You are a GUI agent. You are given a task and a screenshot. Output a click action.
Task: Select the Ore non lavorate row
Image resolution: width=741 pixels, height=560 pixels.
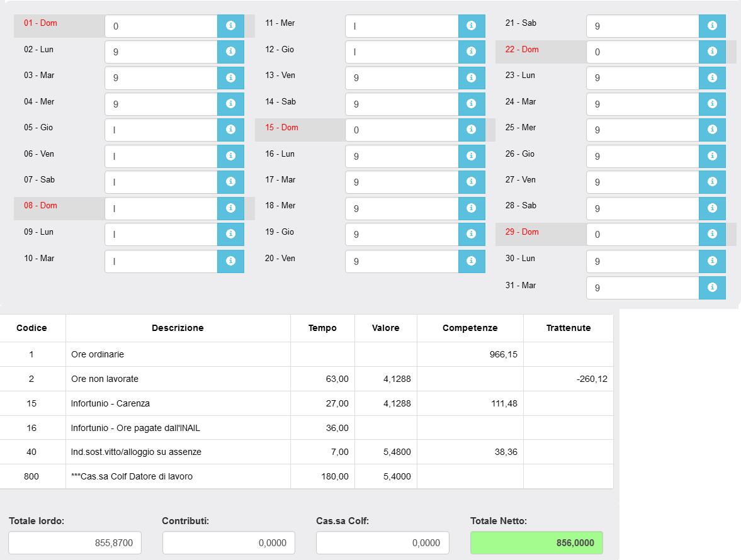tap(178, 379)
